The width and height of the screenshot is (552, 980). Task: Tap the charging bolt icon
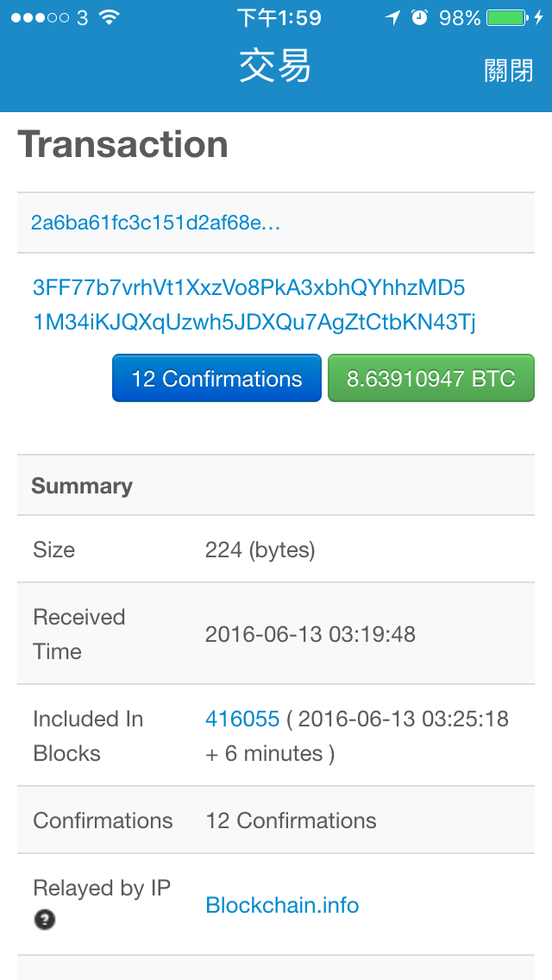click(x=539, y=17)
